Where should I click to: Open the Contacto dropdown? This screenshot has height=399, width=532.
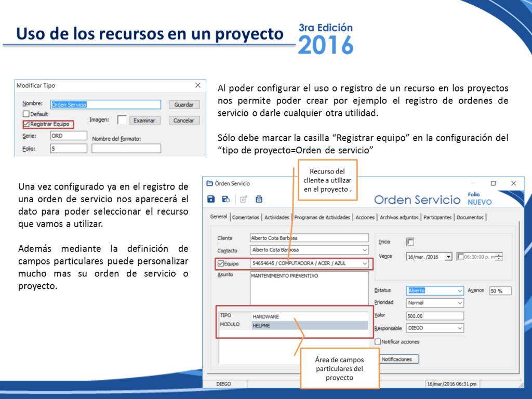coord(365,250)
